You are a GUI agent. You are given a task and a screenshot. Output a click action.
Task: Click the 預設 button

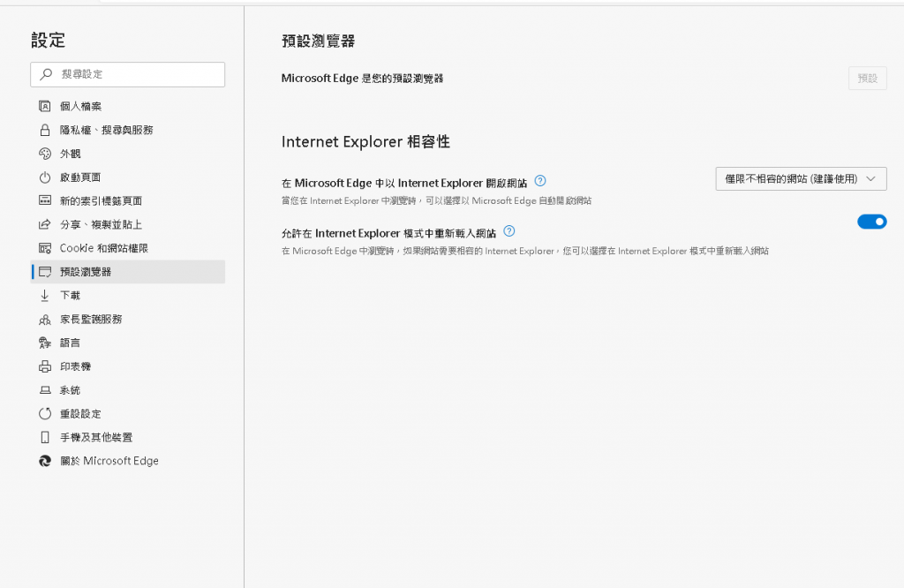pyautogui.click(x=867, y=78)
